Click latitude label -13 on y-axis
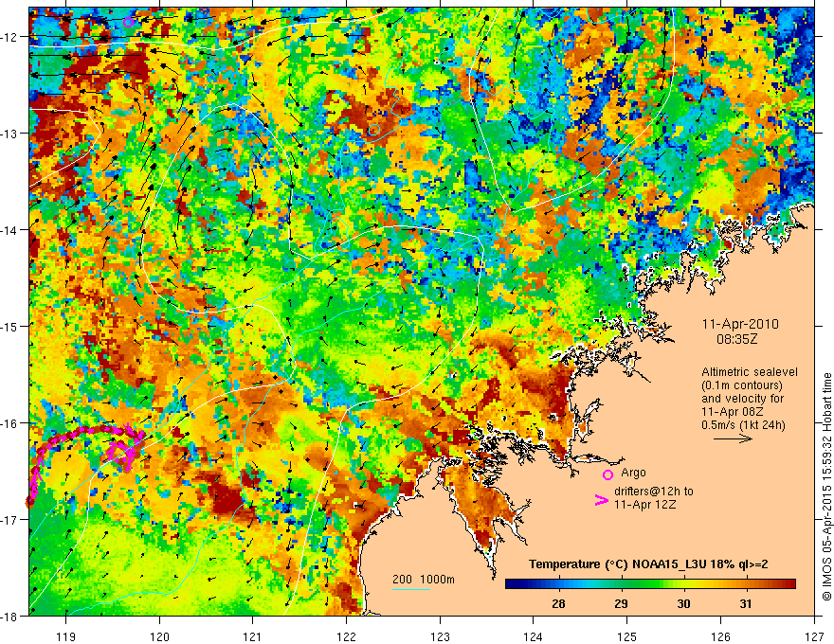The width and height of the screenshot is (834, 644). point(10,134)
